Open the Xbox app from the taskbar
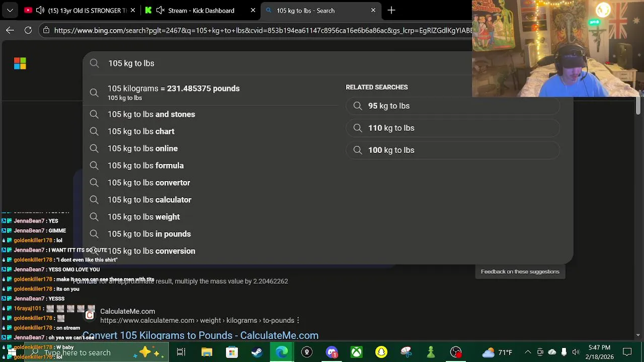644x362 pixels. click(356, 352)
